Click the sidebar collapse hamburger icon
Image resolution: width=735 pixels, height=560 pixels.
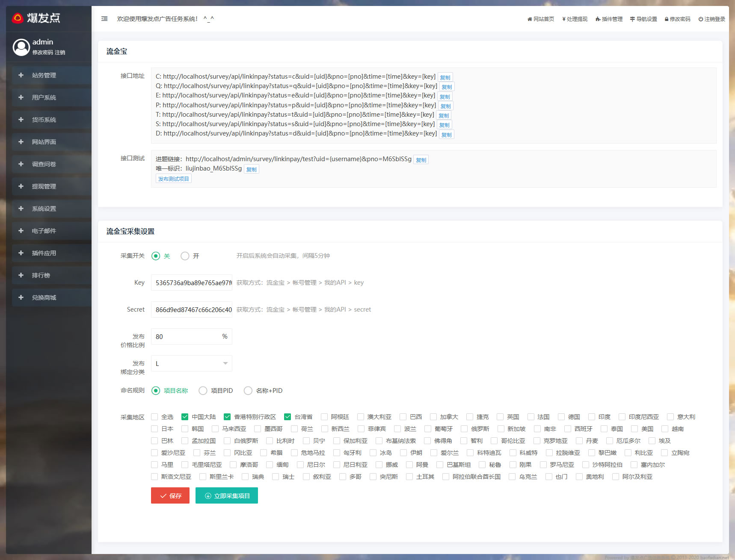coord(104,19)
